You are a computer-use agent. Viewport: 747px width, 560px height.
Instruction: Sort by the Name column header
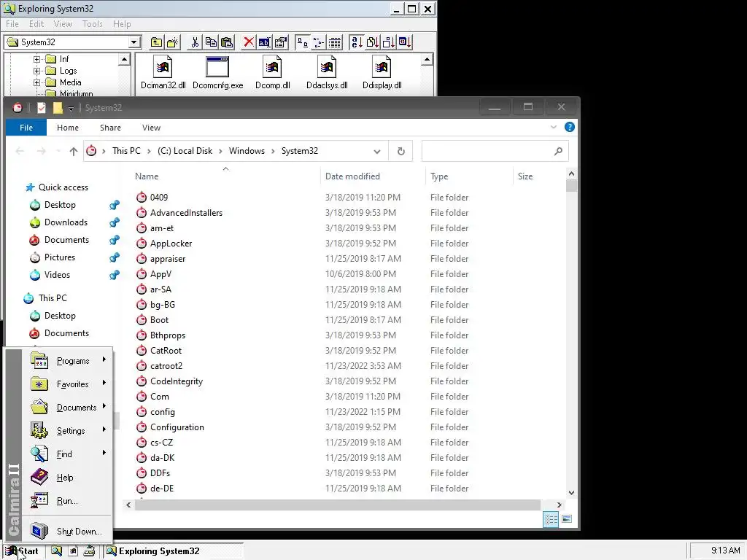(226, 176)
